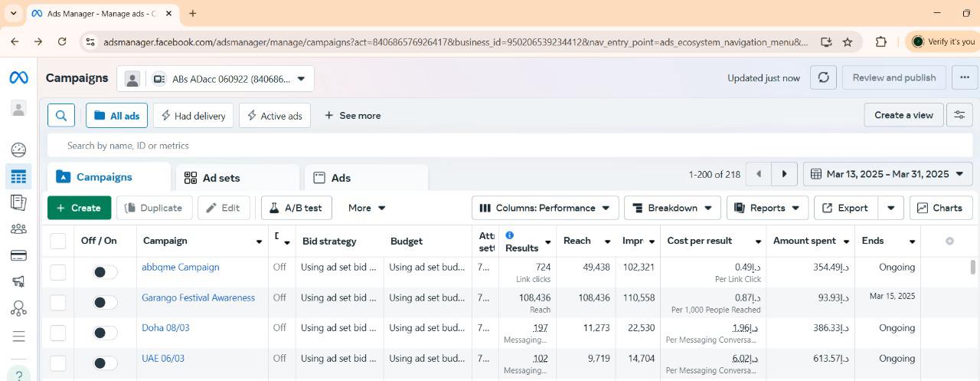The height and width of the screenshot is (381, 980).
Task: Click the Results info icon
Action: pyautogui.click(x=509, y=235)
